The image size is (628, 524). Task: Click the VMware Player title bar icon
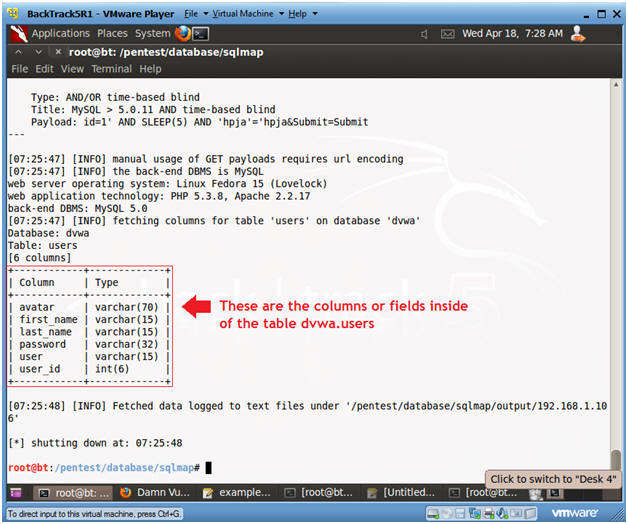[x=14, y=13]
